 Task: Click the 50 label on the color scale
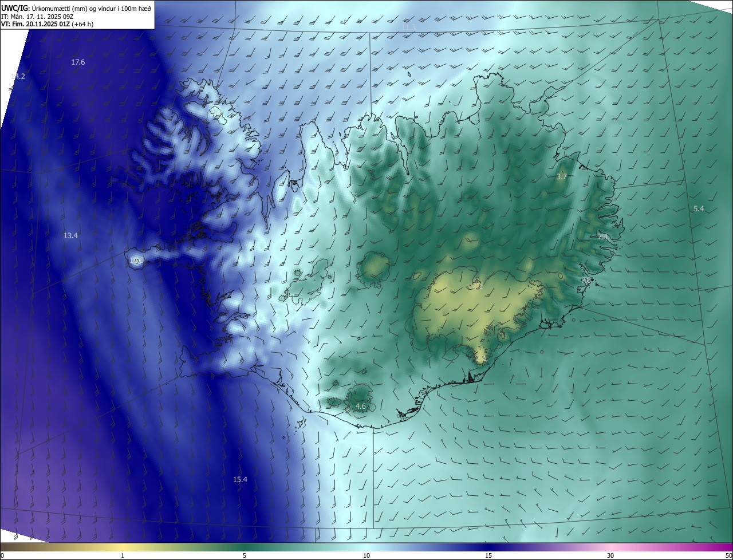728,555
